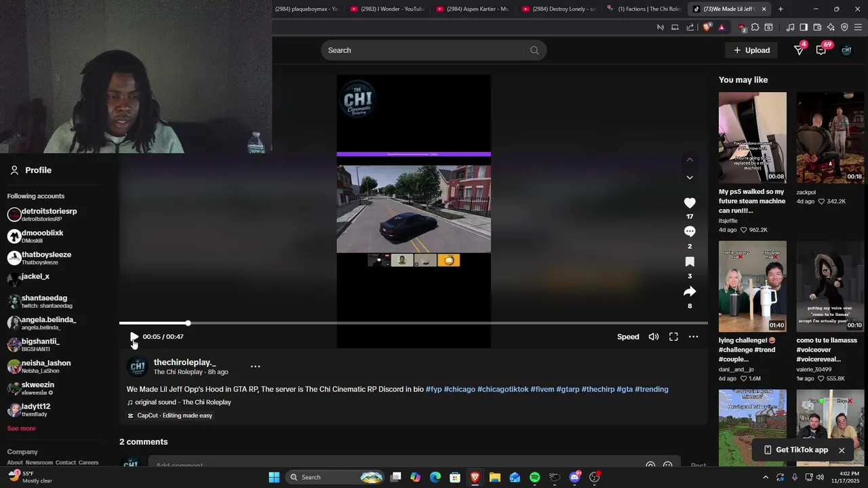Open the lying challenge suggested video
Viewport: 868px width, 488px height.
[753, 287]
